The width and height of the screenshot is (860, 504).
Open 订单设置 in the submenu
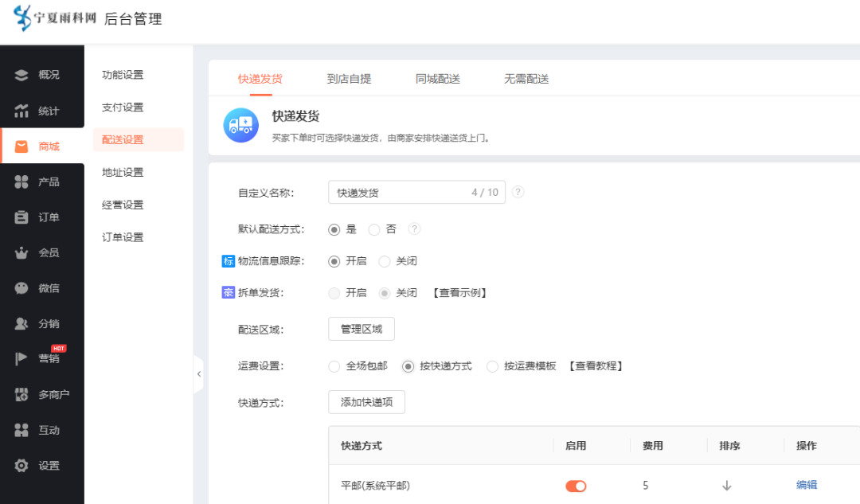[123, 237]
